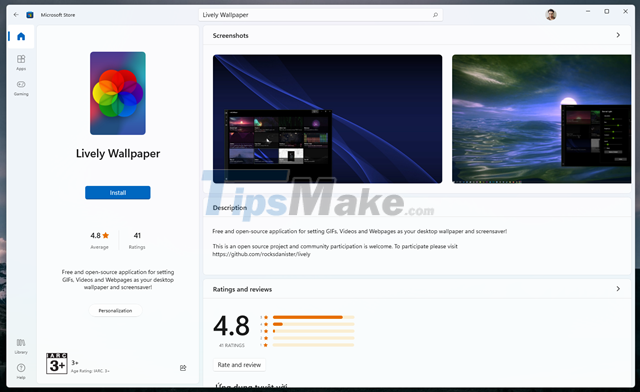Click the Ratings and reviews heading
Image resolution: width=640 pixels, height=392 pixels.
(242, 289)
